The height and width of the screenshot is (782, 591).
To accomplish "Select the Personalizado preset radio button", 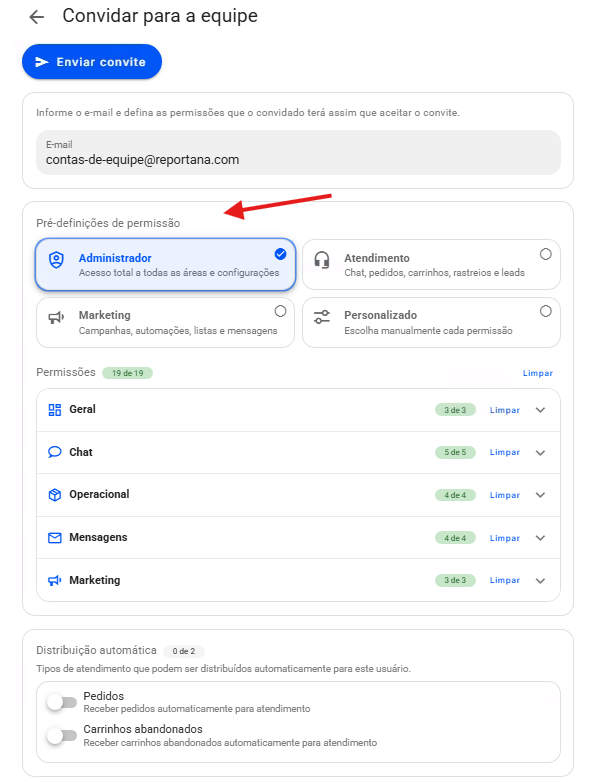I will click(546, 311).
